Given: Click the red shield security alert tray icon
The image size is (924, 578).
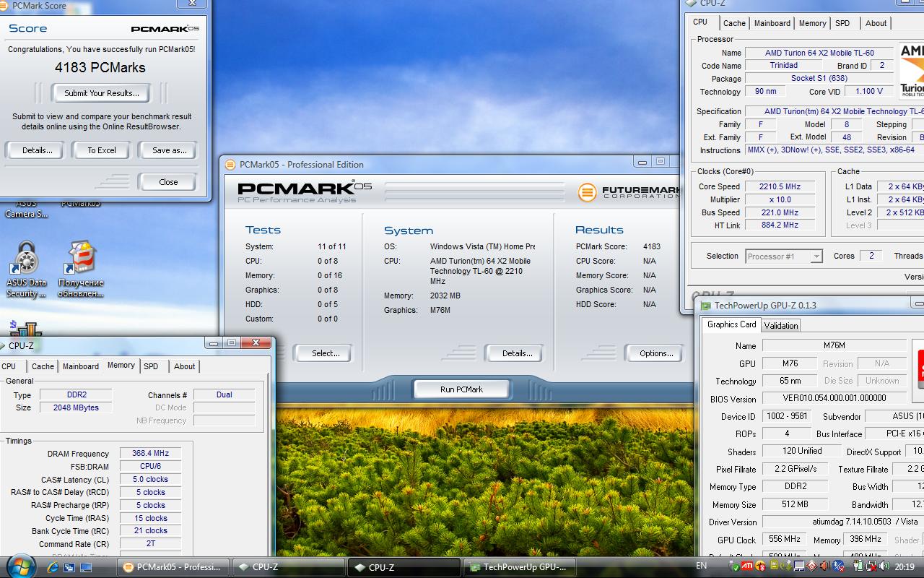Looking at the screenshot, I should [760, 566].
